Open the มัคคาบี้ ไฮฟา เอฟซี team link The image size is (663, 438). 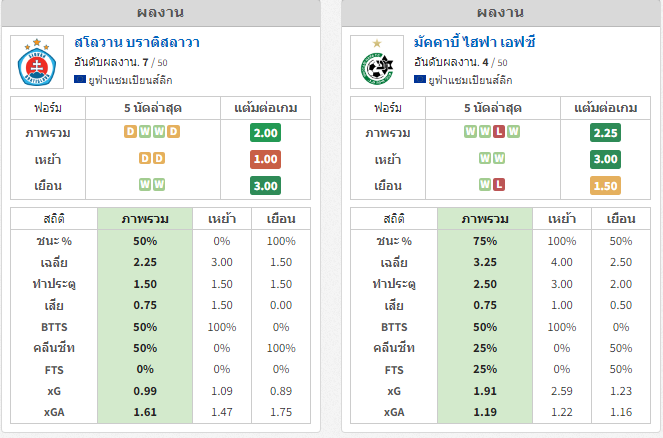tap(474, 42)
